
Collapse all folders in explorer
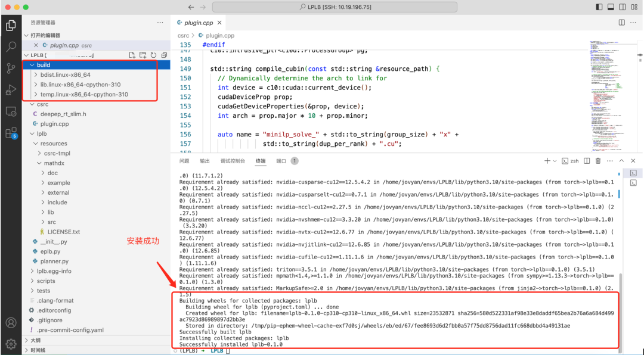click(164, 55)
